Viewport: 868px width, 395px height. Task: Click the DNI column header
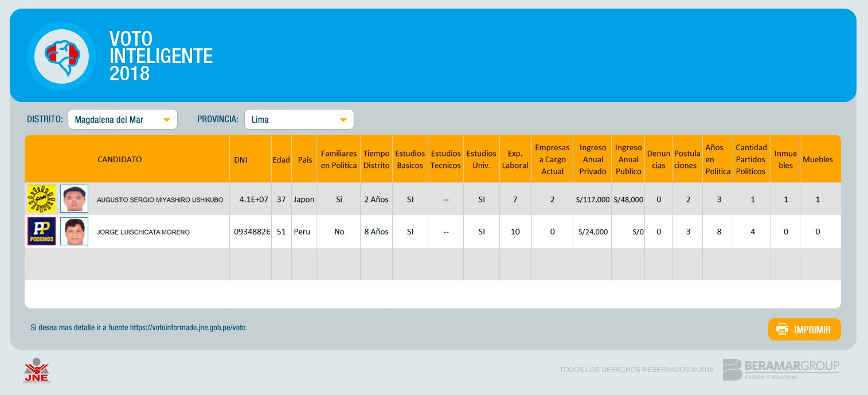[x=241, y=159]
